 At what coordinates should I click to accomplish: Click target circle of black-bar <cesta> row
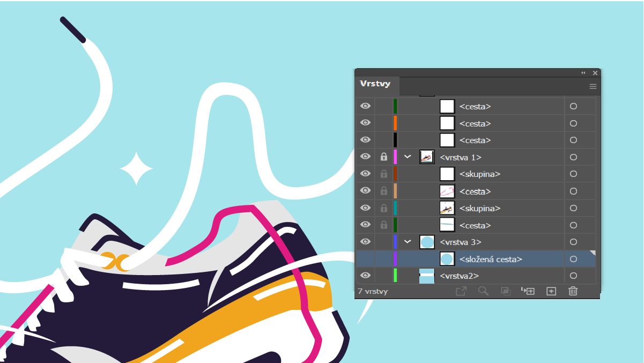click(x=573, y=140)
